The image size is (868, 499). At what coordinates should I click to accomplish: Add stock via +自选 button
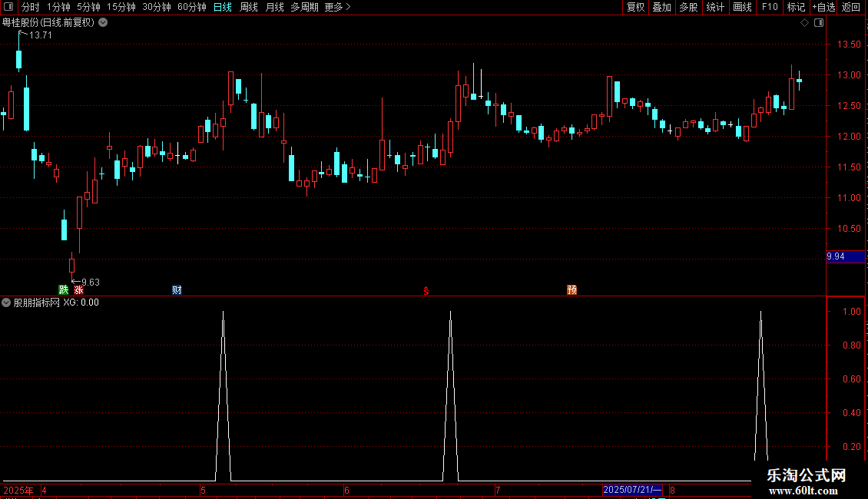click(x=823, y=7)
